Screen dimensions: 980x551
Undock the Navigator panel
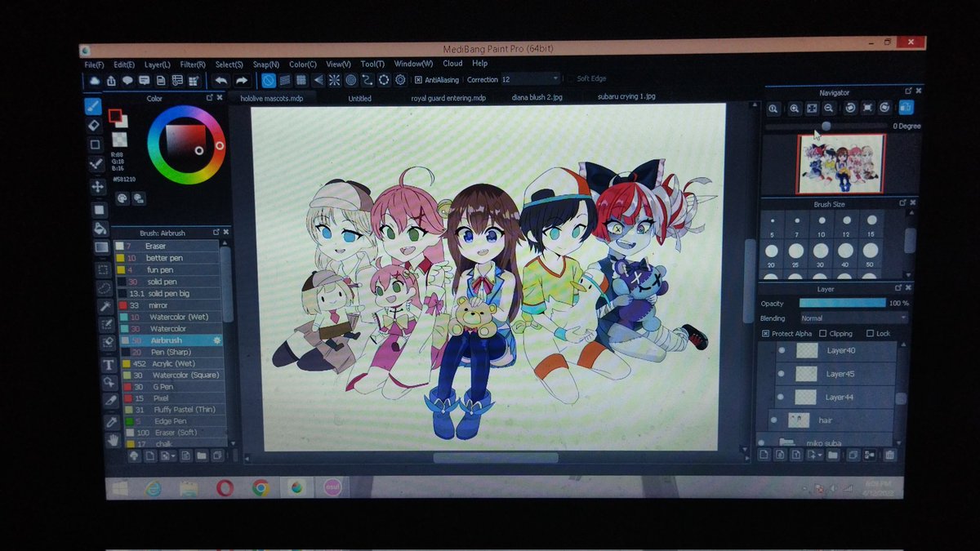tap(908, 91)
